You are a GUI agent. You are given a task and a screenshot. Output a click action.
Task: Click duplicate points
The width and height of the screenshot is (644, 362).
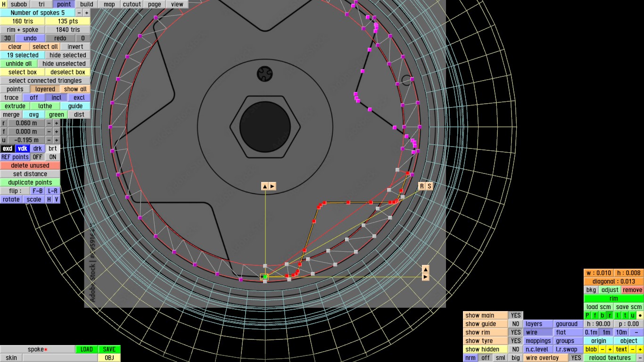pos(30,182)
